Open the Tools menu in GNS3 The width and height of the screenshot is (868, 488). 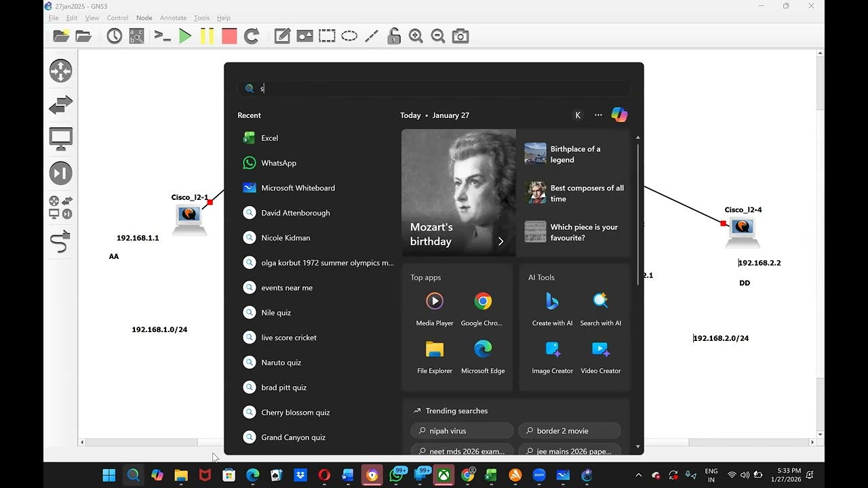click(201, 18)
